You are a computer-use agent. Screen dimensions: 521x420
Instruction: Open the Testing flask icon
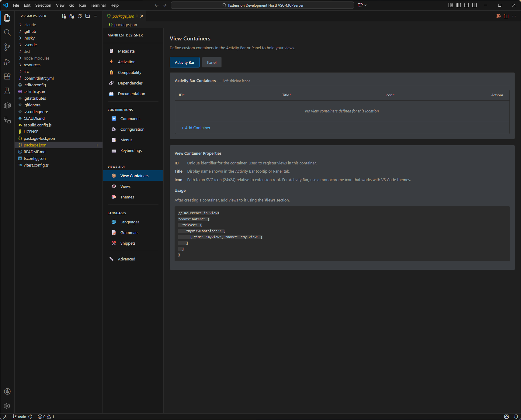[x=7, y=91]
